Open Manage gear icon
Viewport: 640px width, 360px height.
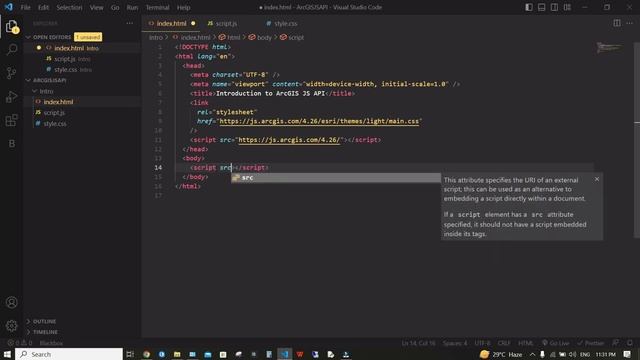tap(11, 326)
